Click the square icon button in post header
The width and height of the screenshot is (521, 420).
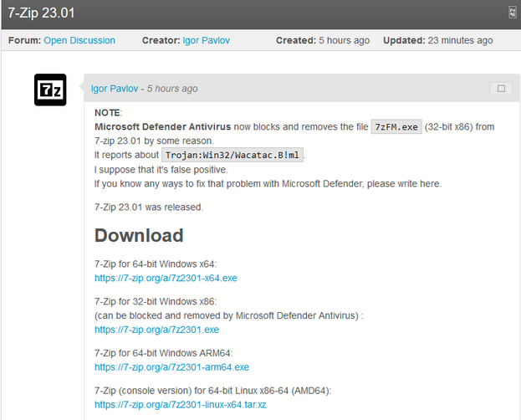tap(501, 89)
